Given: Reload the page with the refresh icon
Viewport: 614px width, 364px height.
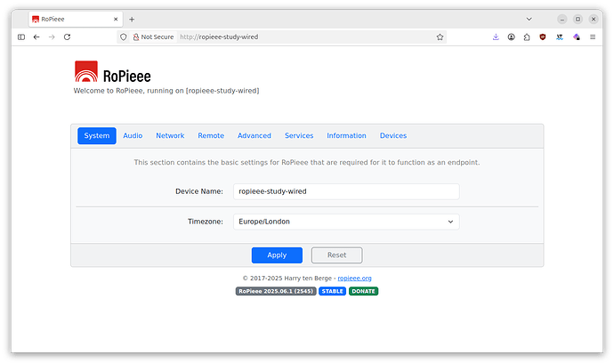Looking at the screenshot, I should (67, 36).
